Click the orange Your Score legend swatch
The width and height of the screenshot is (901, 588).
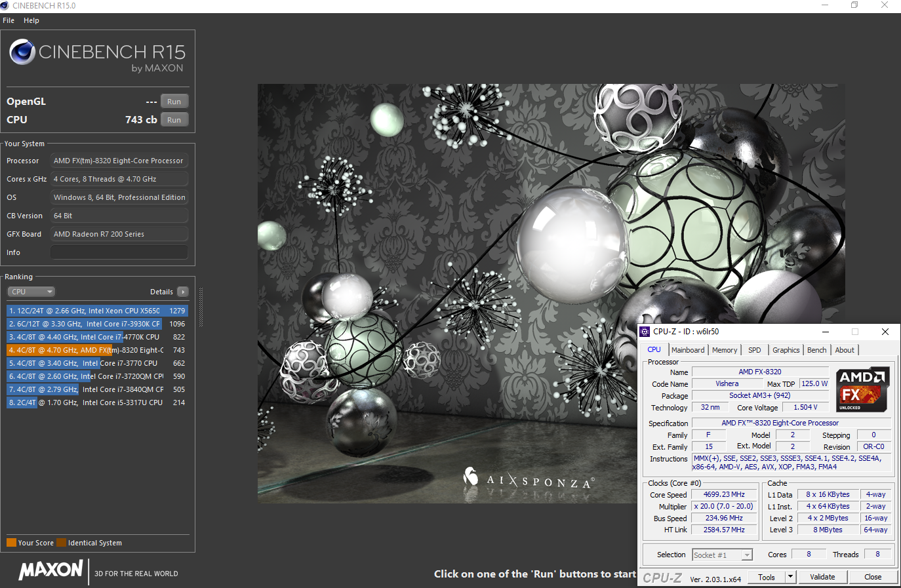click(11, 542)
